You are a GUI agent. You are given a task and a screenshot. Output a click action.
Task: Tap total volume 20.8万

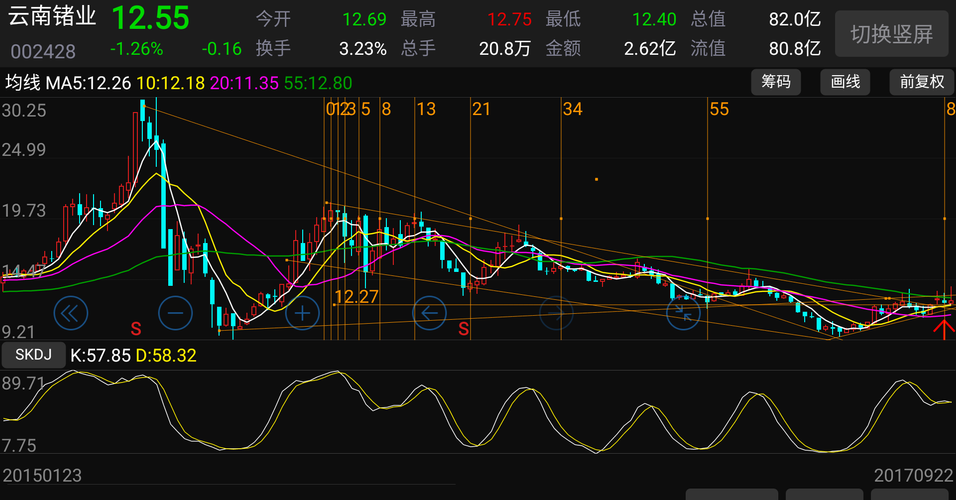[505, 49]
